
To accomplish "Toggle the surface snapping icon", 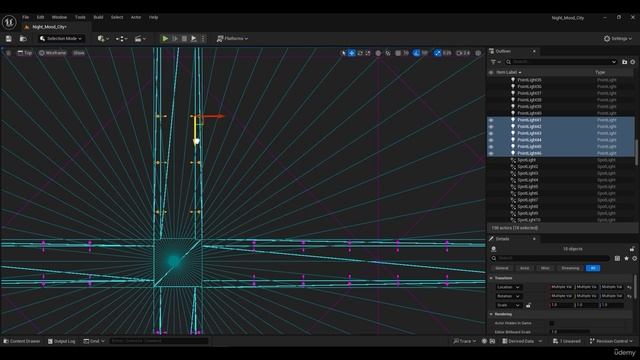I will tap(388, 53).
